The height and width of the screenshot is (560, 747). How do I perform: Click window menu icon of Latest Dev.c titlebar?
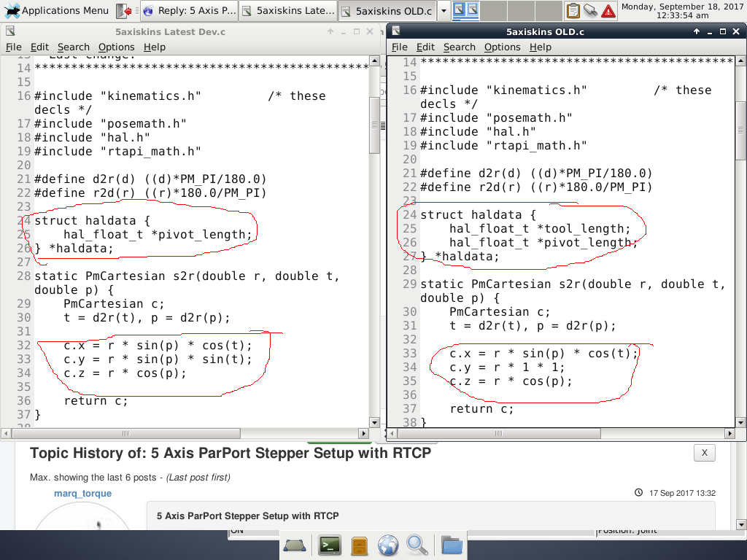10,31
